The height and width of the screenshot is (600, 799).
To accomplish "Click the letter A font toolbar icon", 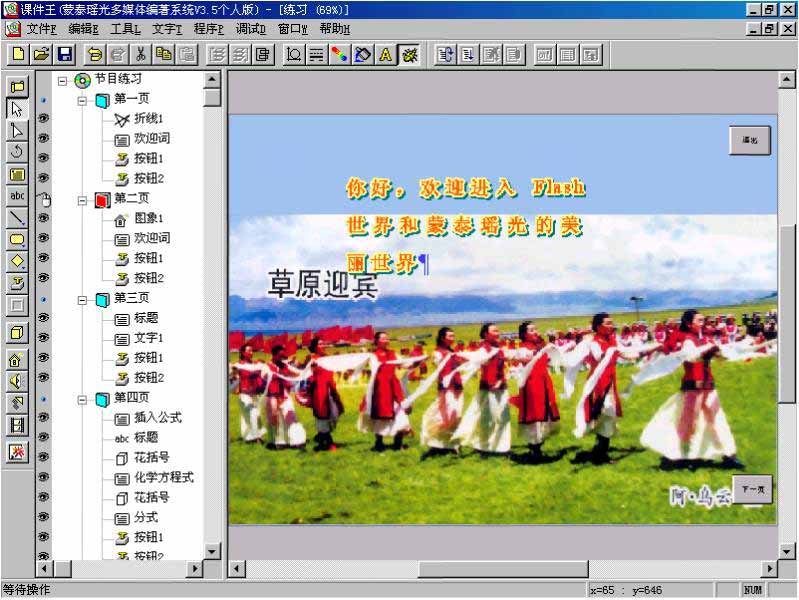I will (386, 54).
